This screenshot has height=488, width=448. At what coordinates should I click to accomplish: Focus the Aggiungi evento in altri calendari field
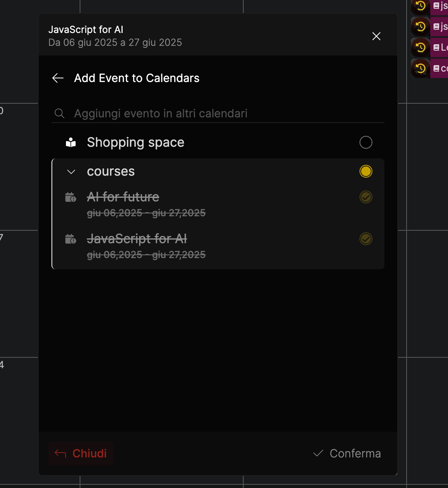pos(218,113)
